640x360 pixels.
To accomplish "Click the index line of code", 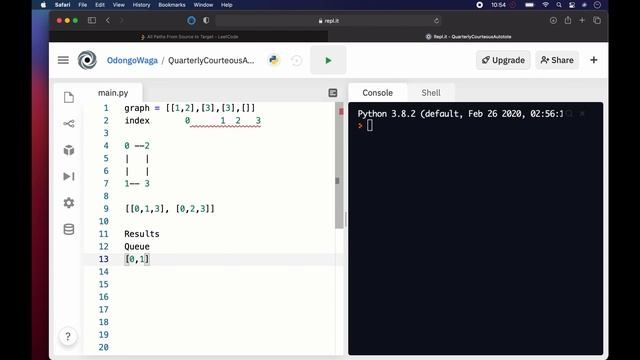I will tap(192, 121).
